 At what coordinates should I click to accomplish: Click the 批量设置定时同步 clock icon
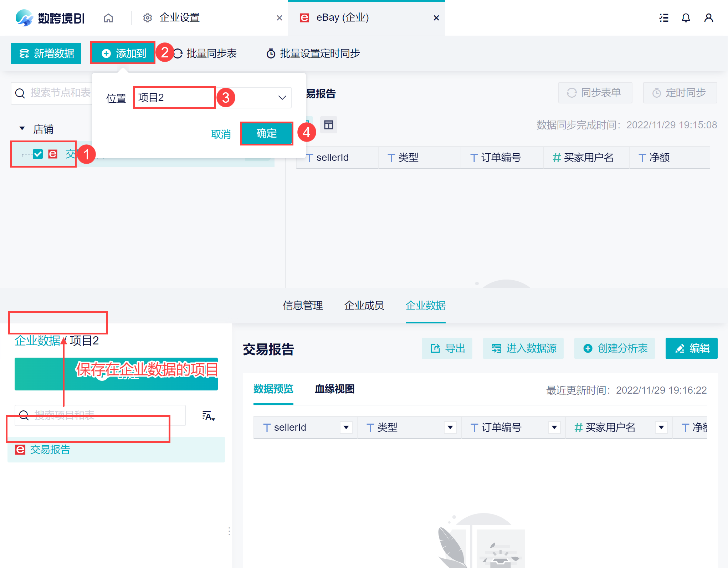tap(271, 53)
